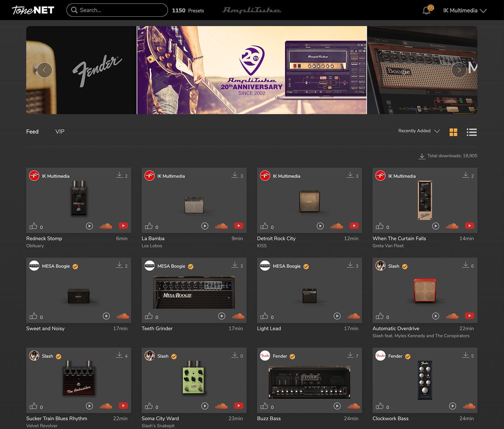Open the YouTube link on Automatic Overdrive

[x=469, y=316]
